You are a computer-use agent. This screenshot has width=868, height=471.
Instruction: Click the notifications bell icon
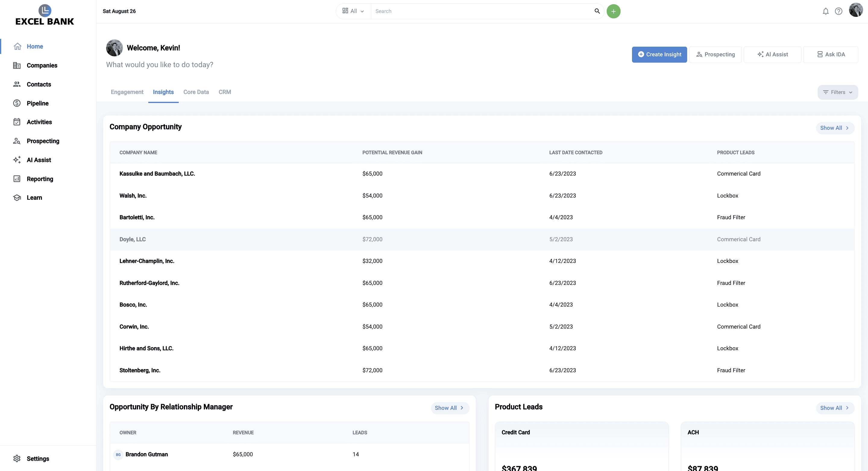coord(825,11)
